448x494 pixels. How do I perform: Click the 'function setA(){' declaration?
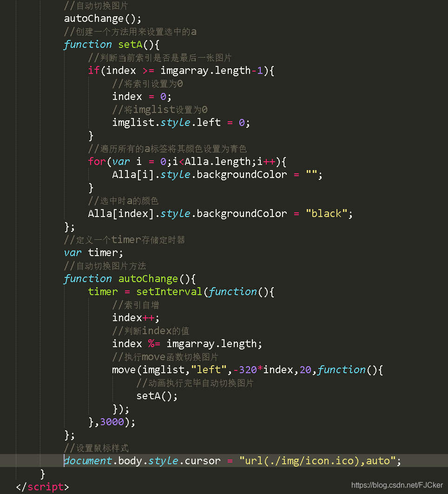coord(112,45)
